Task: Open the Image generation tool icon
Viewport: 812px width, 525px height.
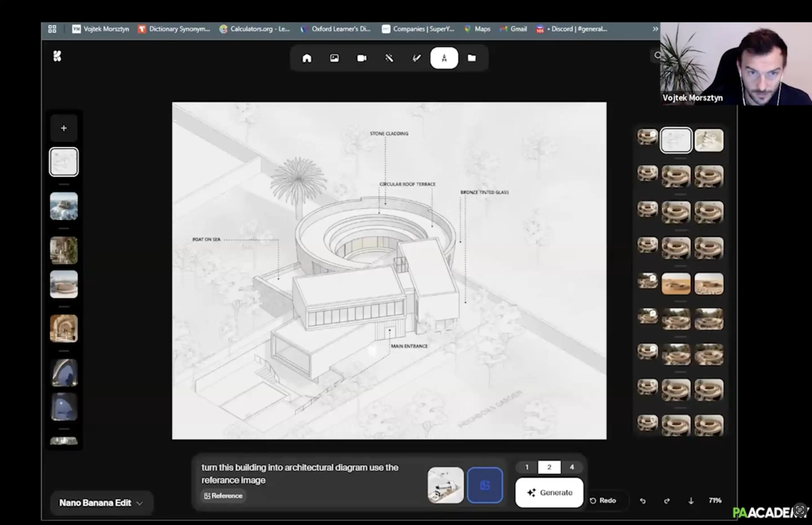Action: 334,58
